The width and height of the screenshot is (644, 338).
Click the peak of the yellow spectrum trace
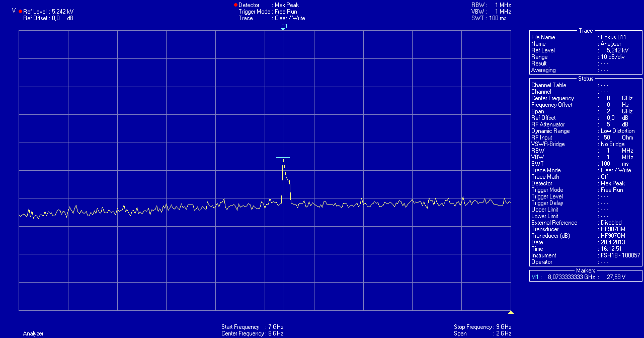point(283,161)
